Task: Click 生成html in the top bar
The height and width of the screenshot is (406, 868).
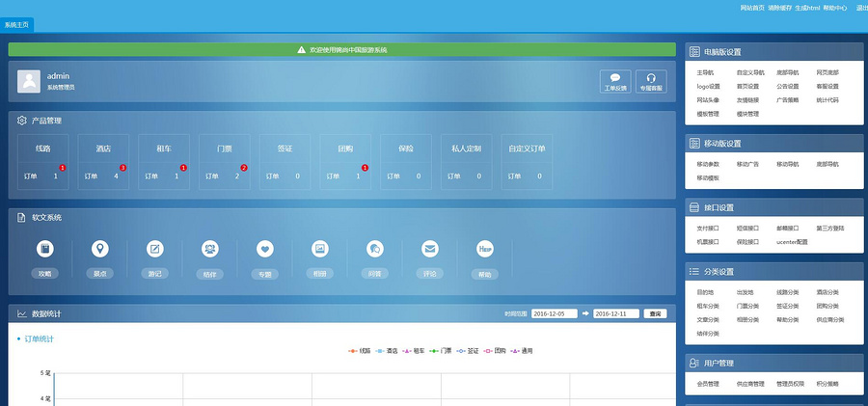Action: tap(807, 8)
